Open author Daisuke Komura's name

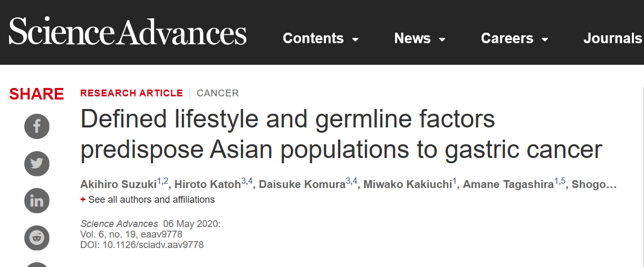pos(302,185)
